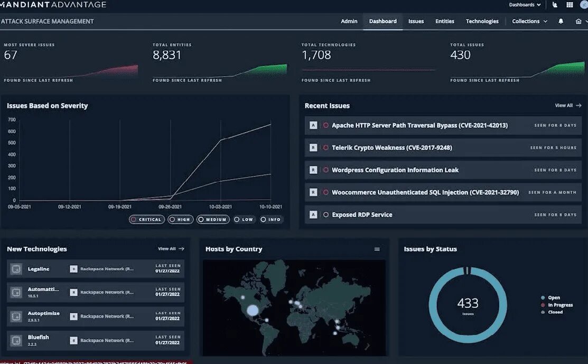Click the Rackspace badge in Autoptimize row
Image resolution: width=588 pixels, height=364 pixels.
click(73, 316)
